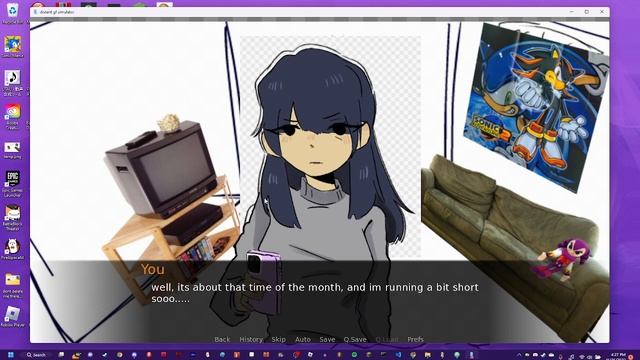Close the game window

[x=602, y=12]
